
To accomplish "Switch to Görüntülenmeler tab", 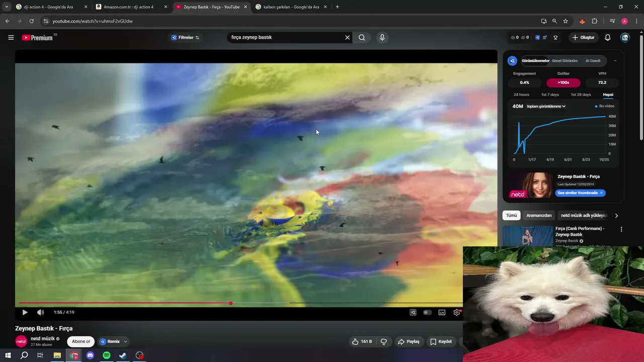I will pyautogui.click(x=535, y=61).
